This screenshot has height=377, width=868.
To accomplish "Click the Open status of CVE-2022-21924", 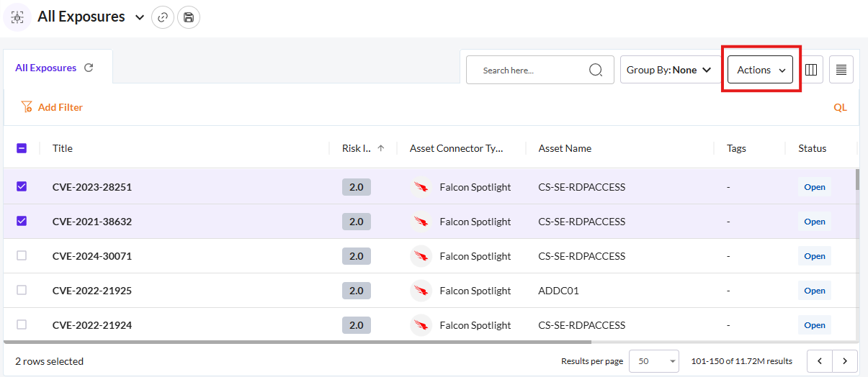I will click(x=815, y=325).
